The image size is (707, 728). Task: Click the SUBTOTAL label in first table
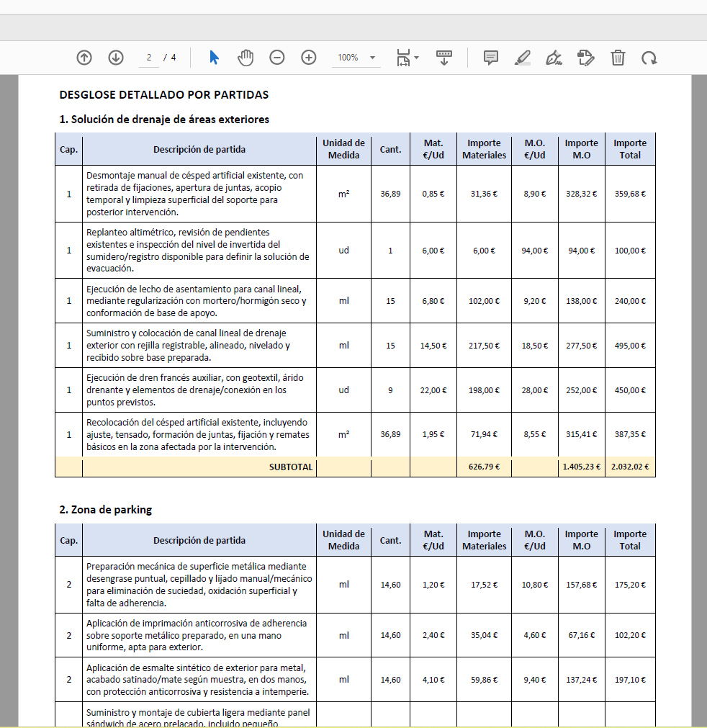291,467
